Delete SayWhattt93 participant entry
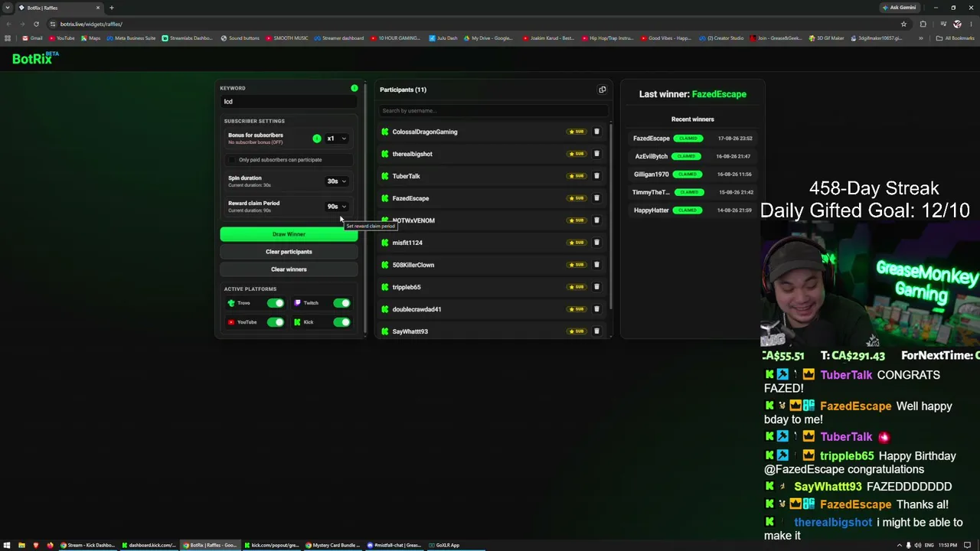This screenshot has height=551, width=980. point(596,331)
